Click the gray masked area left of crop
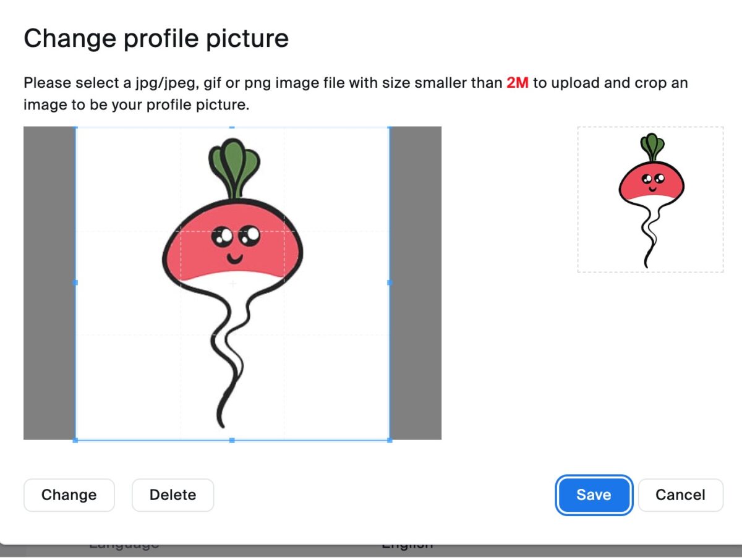The image size is (742, 560). pos(49,283)
